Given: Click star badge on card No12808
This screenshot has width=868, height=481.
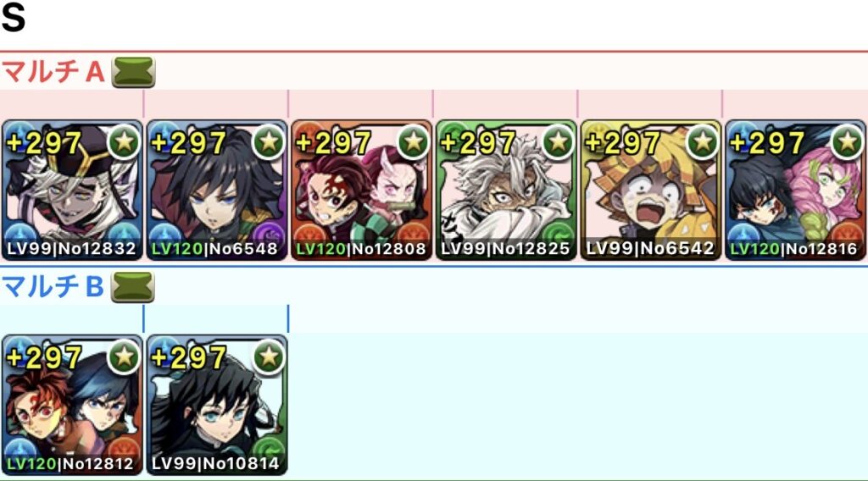Looking at the screenshot, I should [x=414, y=142].
